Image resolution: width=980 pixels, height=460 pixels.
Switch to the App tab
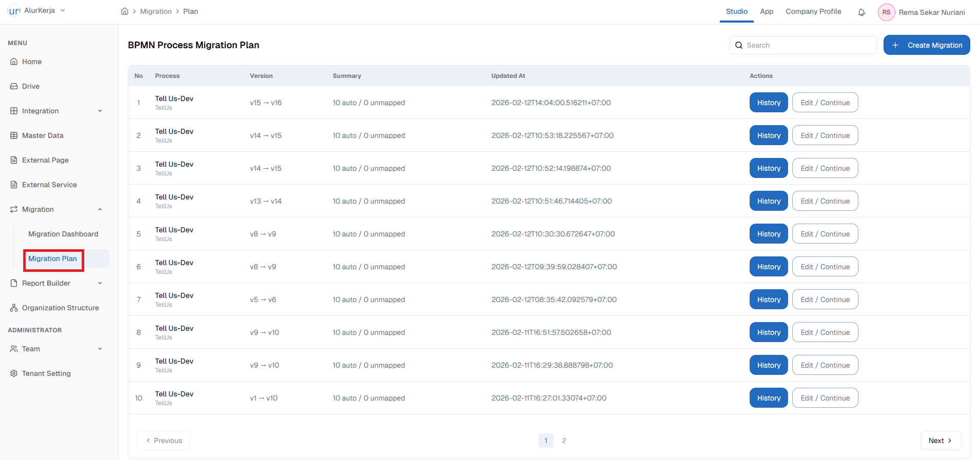tap(767, 11)
